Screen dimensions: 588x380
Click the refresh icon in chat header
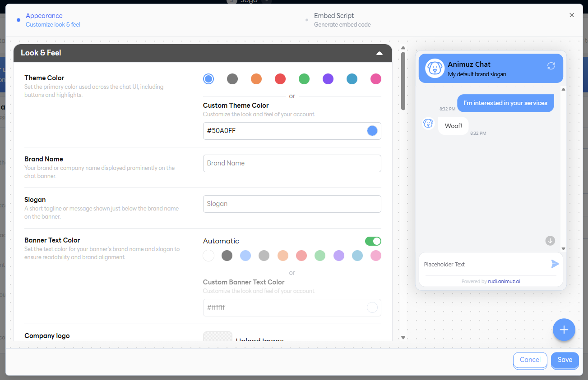click(551, 66)
